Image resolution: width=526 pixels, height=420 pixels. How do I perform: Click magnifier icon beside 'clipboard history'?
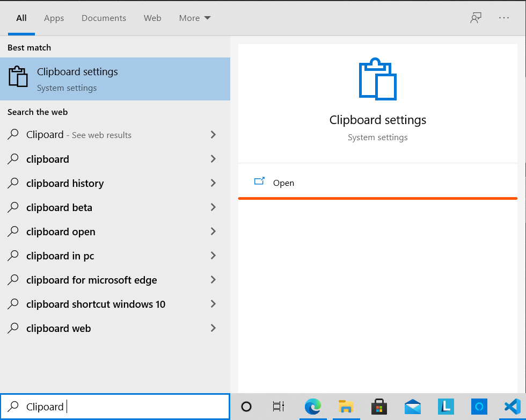[13, 183]
